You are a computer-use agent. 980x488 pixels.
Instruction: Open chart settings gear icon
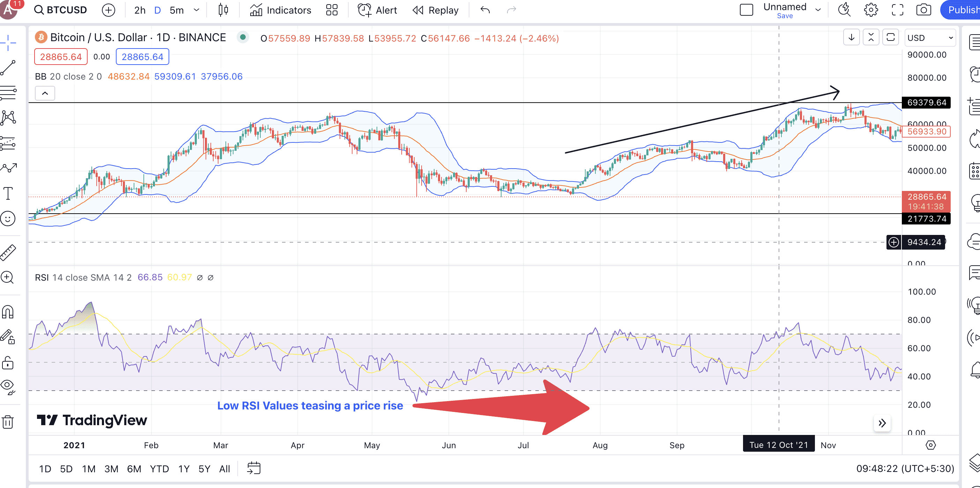tap(871, 10)
